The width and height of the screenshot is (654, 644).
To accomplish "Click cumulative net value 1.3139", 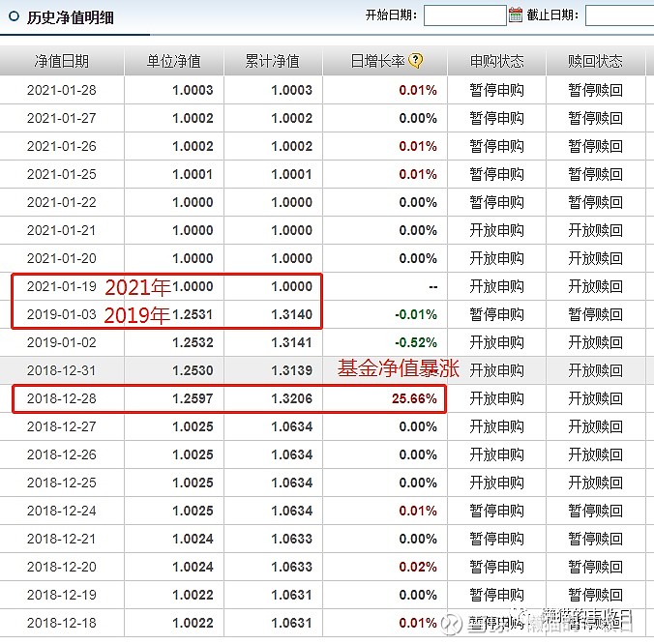I will click(291, 370).
